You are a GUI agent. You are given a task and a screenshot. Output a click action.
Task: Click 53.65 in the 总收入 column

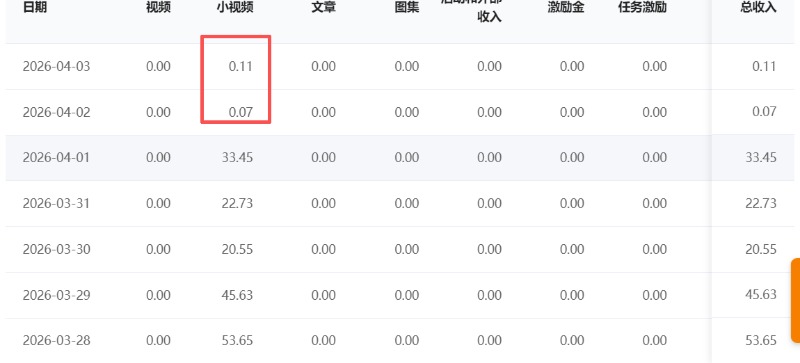tap(761, 340)
